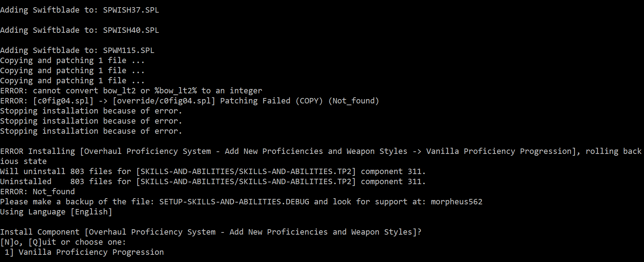Click the last "Stopping installation" line
Image resolution: width=644 pixels, height=262 pixels.
pyautogui.click(x=91, y=131)
